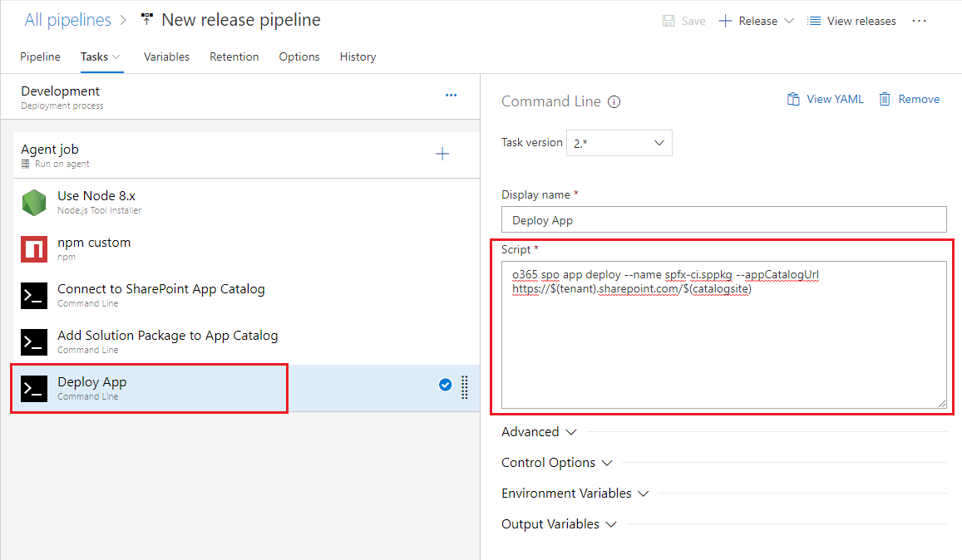Switch to the Variables tab
This screenshot has width=962, height=560.
(166, 56)
